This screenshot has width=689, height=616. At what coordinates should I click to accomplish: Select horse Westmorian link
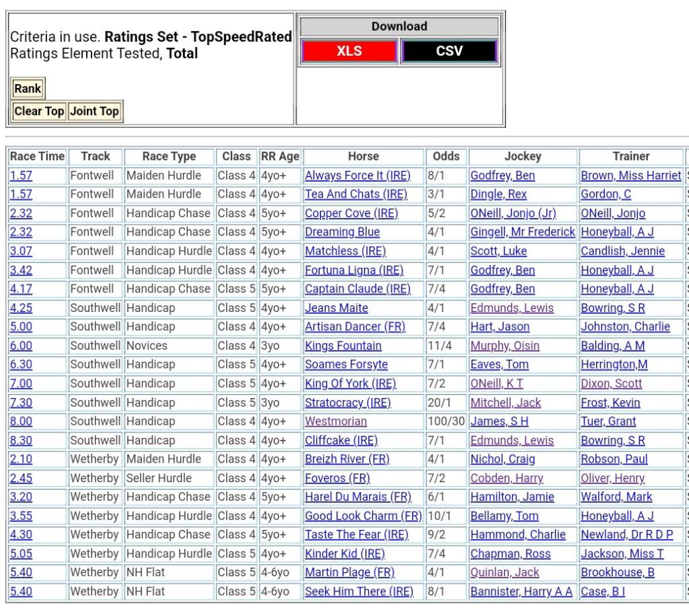coord(336,422)
